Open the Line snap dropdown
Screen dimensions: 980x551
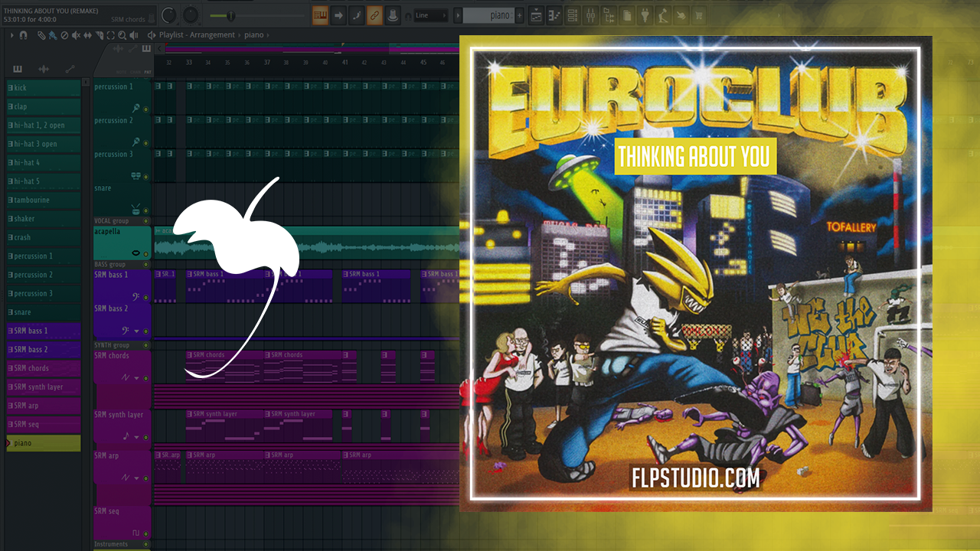point(431,15)
